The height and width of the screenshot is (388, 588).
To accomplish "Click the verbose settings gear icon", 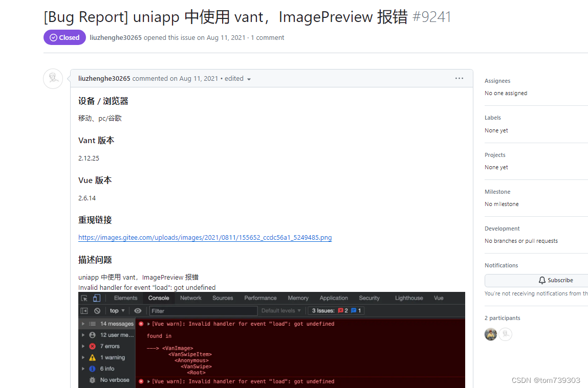I will click(x=93, y=380).
